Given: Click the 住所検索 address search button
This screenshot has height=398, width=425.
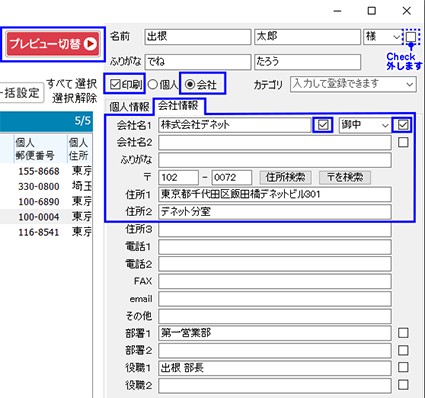Looking at the screenshot, I should tap(285, 177).
